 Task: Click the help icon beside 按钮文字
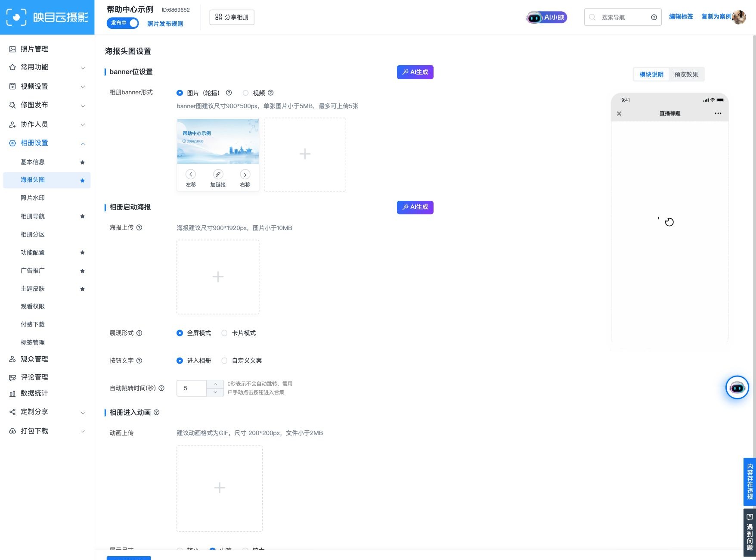click(x=139, y=361)
